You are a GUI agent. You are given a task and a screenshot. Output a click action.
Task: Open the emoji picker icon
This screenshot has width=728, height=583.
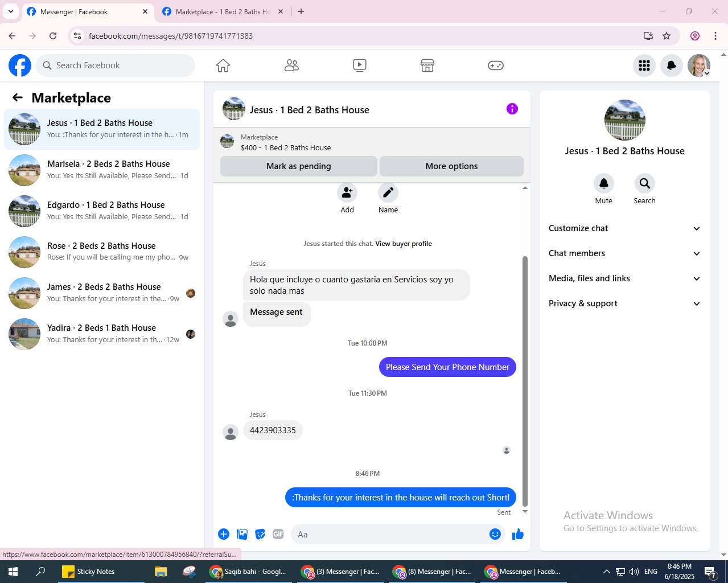495,534
